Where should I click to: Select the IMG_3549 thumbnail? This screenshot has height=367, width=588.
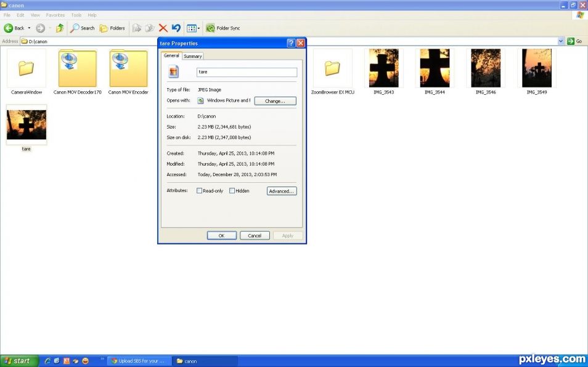(x=537, y=72)
